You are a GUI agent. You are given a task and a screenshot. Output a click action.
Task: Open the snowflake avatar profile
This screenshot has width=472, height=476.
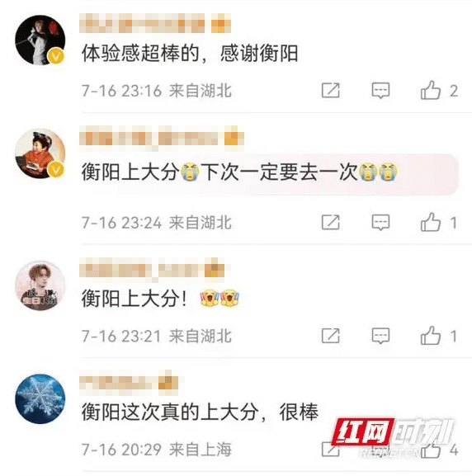pos(40,399)
